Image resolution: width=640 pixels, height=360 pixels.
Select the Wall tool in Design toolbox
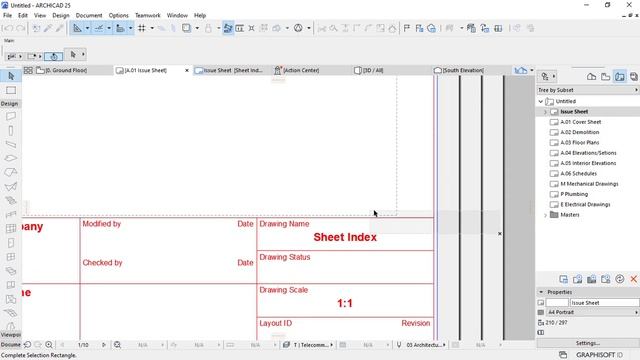click(x=11, y=117)
